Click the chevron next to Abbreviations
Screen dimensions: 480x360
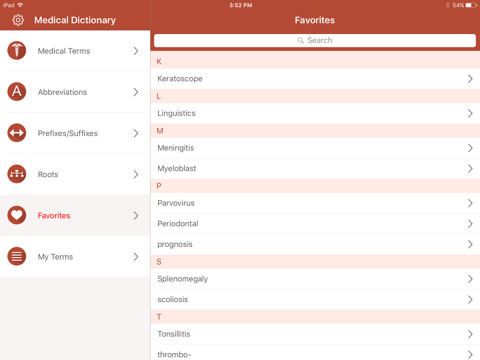136,92
